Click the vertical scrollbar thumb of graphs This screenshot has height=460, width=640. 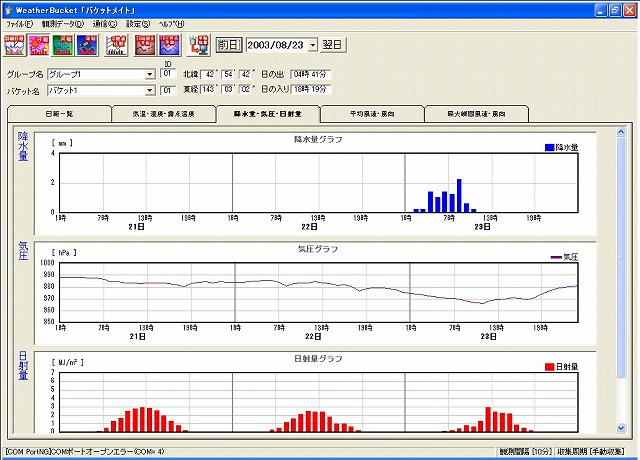[x=621, y=258]
